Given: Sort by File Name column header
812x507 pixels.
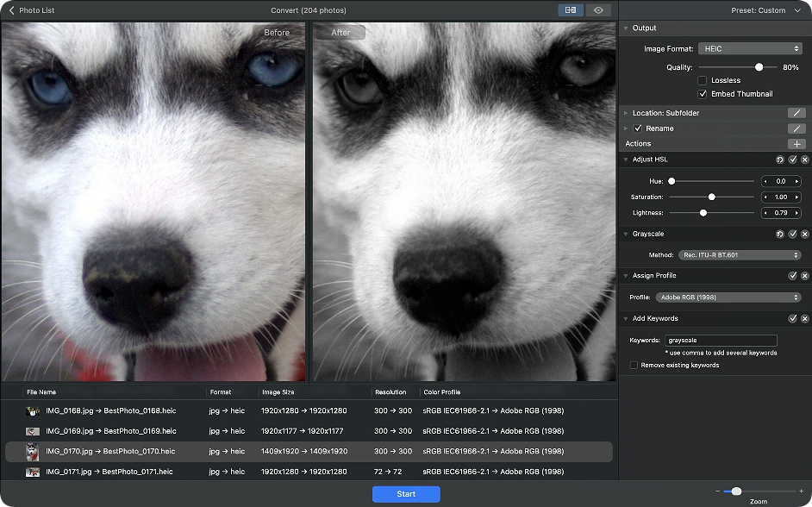Looking at the screenshot, I should click(x=41, y=392).
